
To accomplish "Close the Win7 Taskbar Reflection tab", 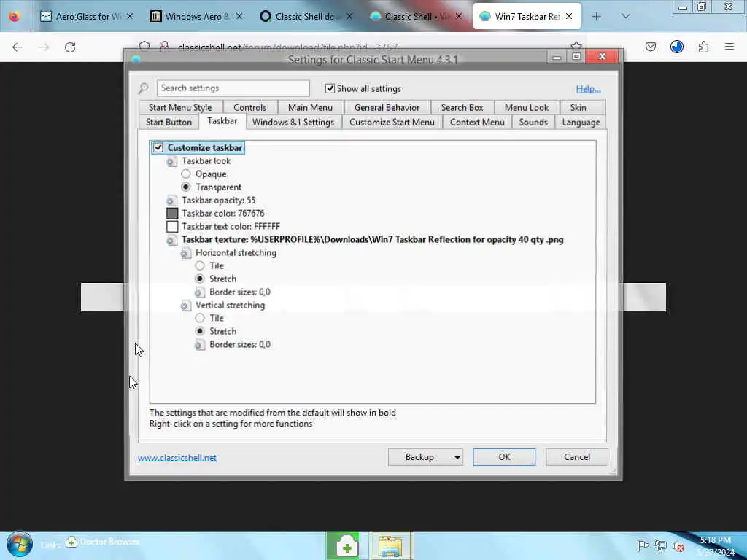I will click(x=569, y=16).
